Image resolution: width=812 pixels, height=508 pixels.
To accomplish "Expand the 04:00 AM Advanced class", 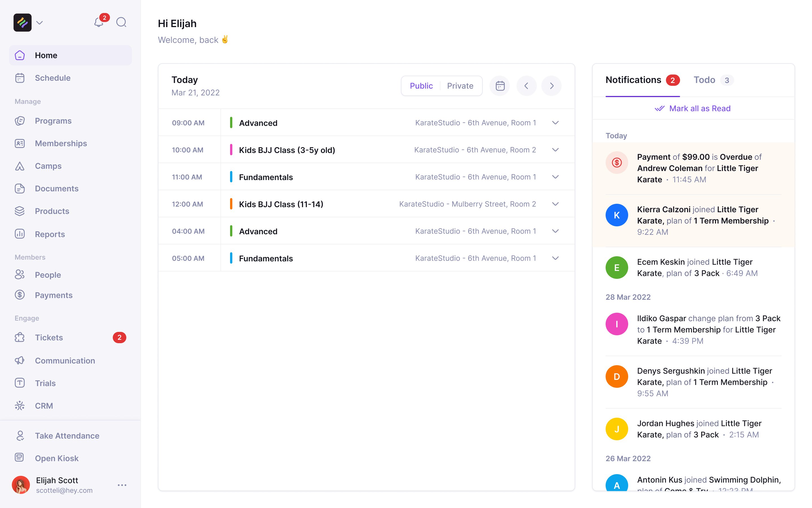I will (555, 231).
